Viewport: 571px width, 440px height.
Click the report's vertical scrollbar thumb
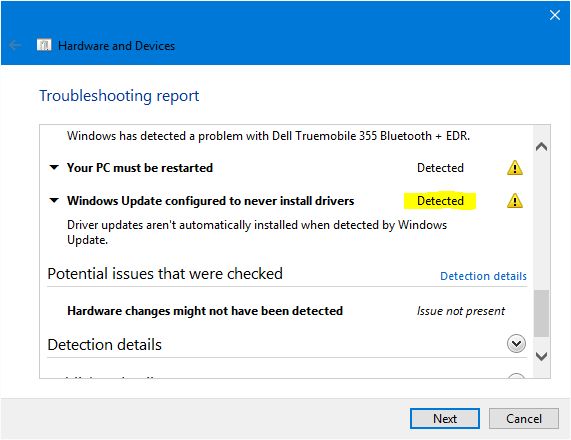click(542, 314)
